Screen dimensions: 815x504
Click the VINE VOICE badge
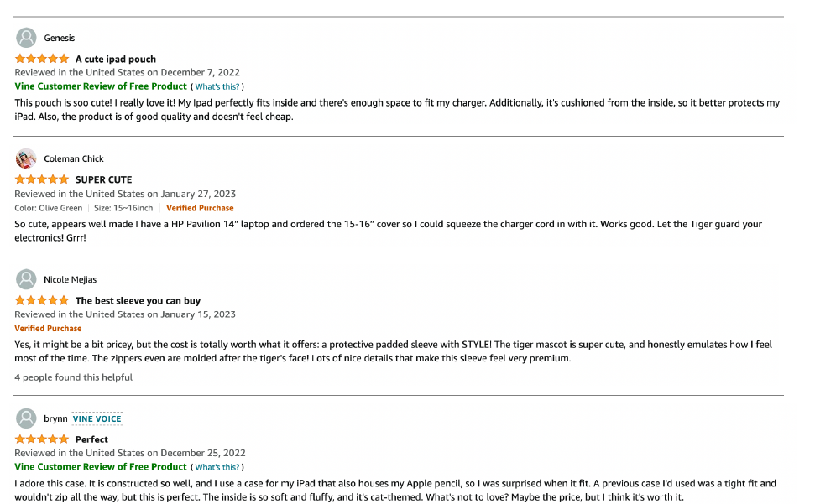97,418
